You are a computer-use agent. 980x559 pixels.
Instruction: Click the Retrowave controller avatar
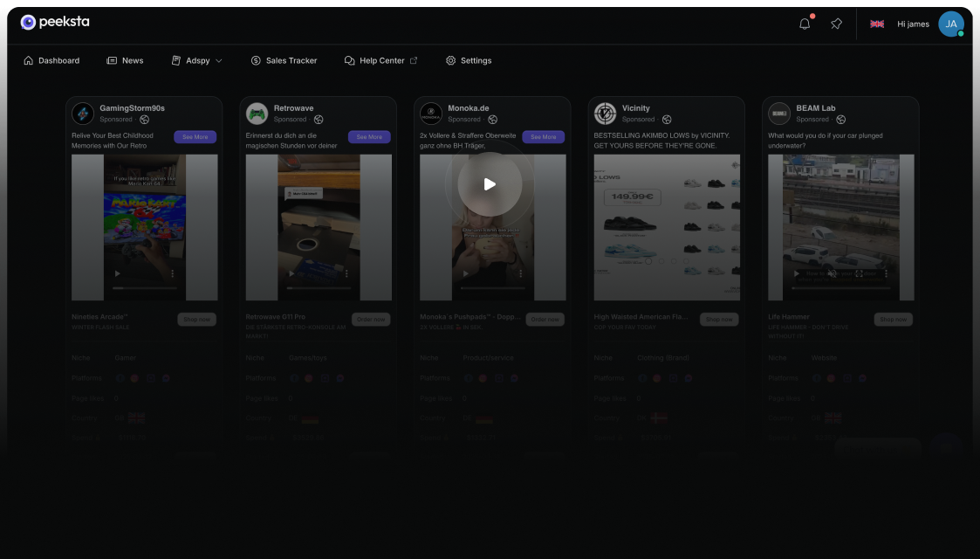pos(257,114)
